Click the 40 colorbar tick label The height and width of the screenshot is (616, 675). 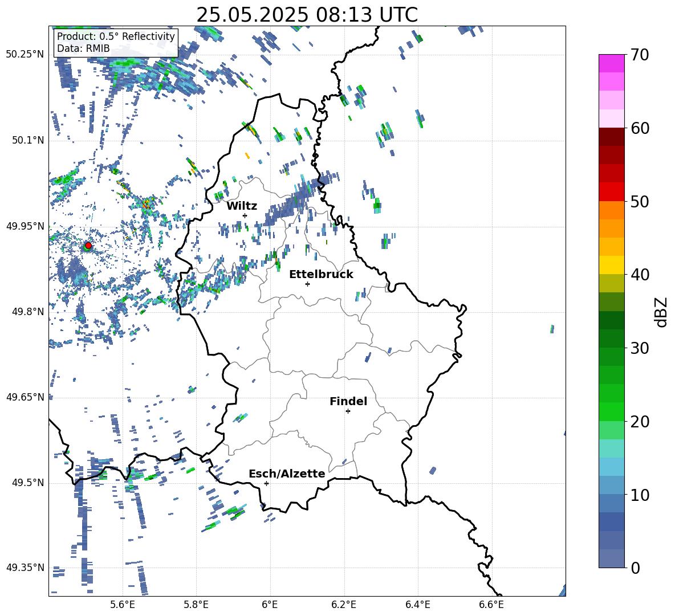(x=640, y=275)
